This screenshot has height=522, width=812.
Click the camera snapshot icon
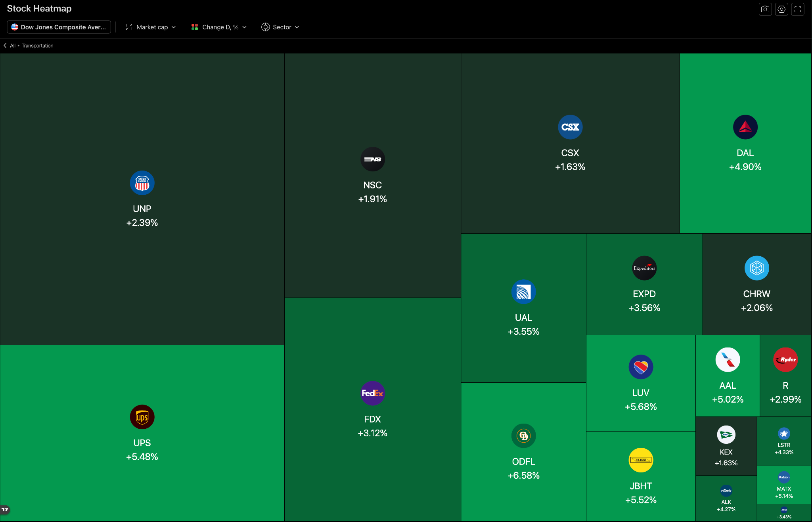pos(765,9)
